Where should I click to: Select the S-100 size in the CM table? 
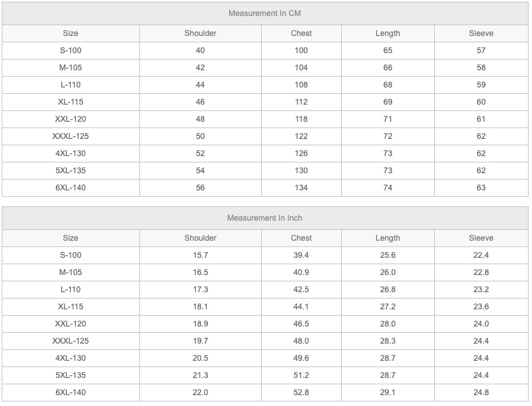(71, 50)
